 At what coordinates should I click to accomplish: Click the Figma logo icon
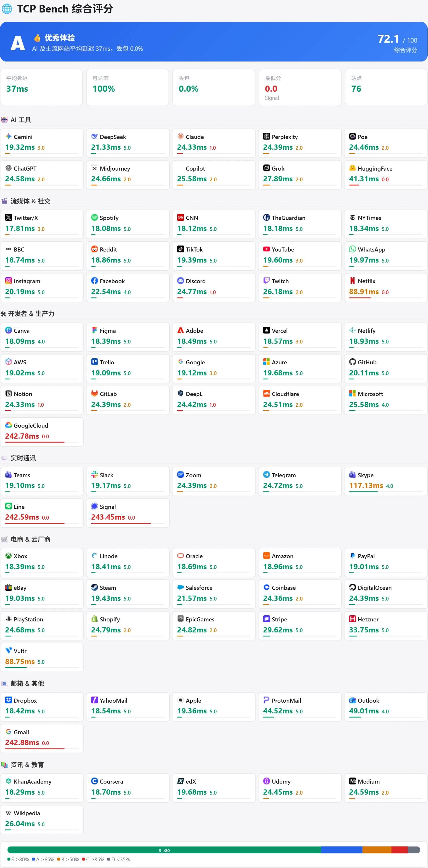click(x=94, y=330)
